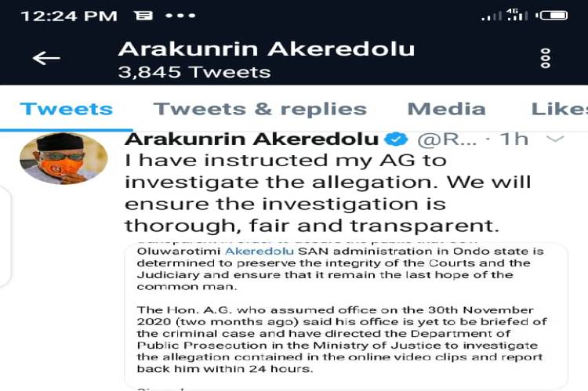Tap the 4G signal strength icon
The image size is (588, 391).
tap(517, 15)
